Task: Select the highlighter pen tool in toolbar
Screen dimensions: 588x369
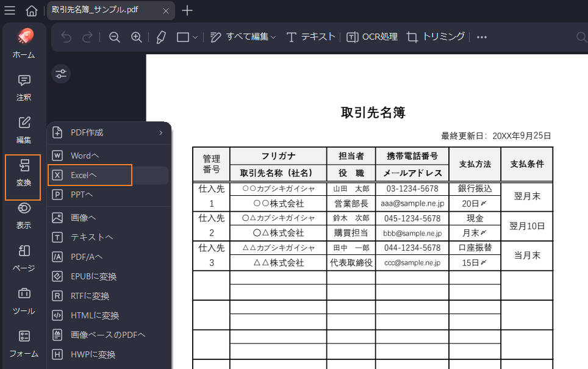Action: tap(160, 37)
